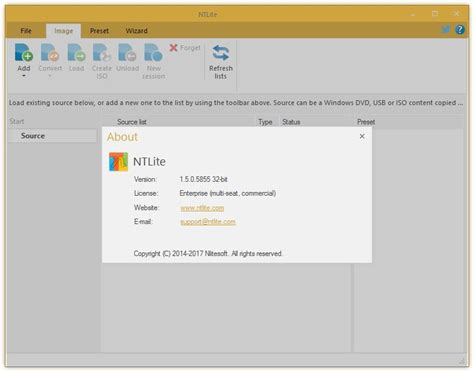Open the Help question mark icon
The height and width of the screenshot is (372, 474).
pyautogui.click(x=460, y=30)
